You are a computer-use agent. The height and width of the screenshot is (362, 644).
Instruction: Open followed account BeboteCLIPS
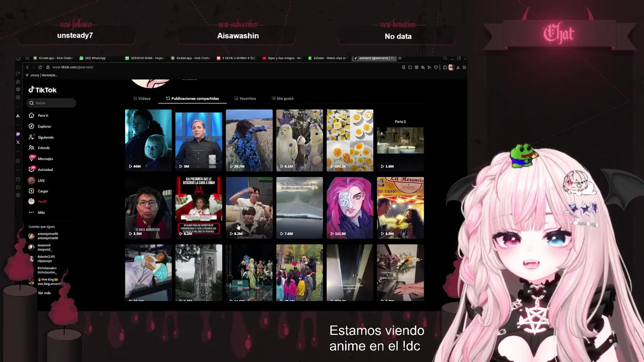pyautogui.click(x=42, y=259)
